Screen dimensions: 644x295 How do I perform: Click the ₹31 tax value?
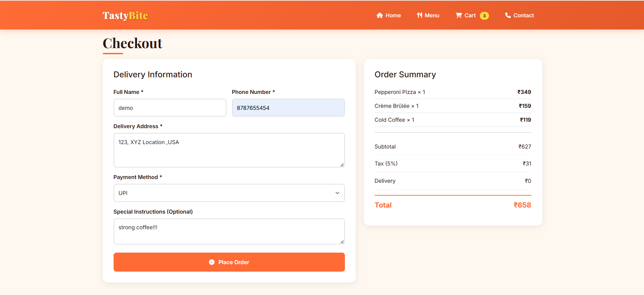pyautogui.click(x=527, y=163)
